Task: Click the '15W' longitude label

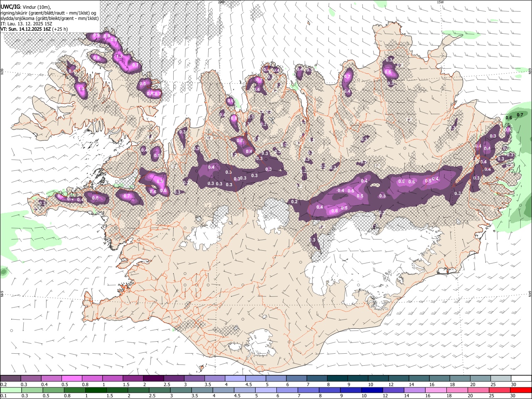Action: tap(440, 2)
